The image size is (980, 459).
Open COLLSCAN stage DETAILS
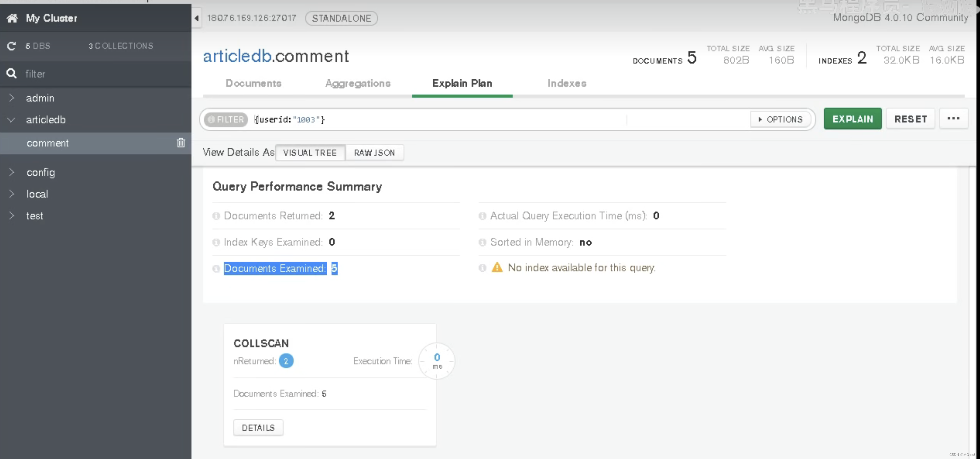(258, 428)
